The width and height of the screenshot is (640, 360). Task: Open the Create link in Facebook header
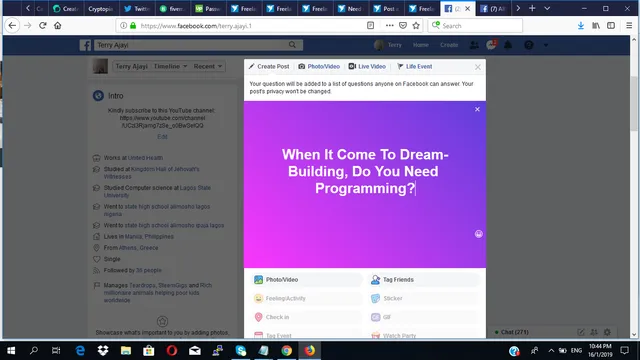coord(449,45)
